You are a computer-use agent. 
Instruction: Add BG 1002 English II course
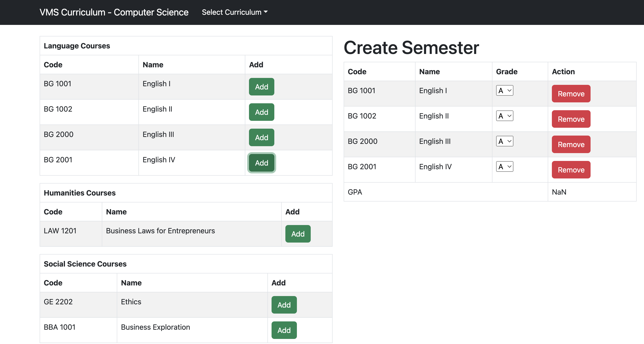(261, 112)
